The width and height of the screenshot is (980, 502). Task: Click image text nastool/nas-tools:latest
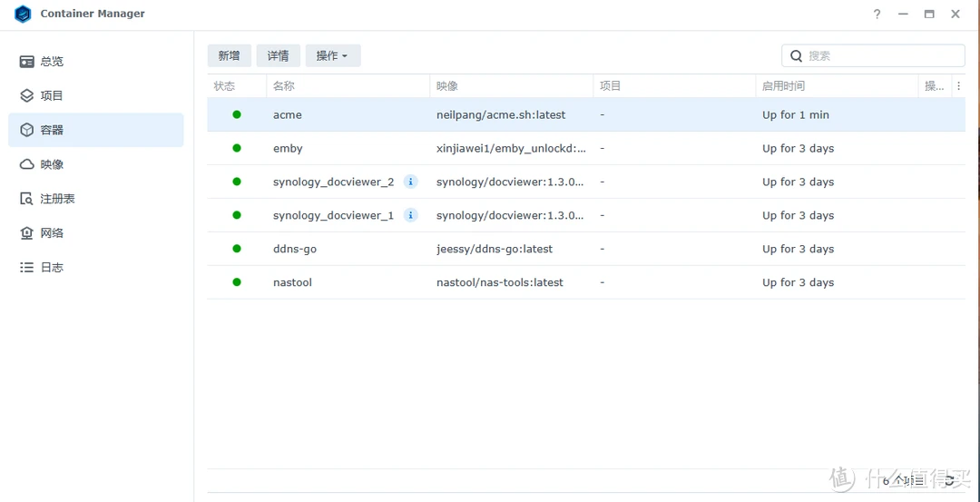coord(500,282)
